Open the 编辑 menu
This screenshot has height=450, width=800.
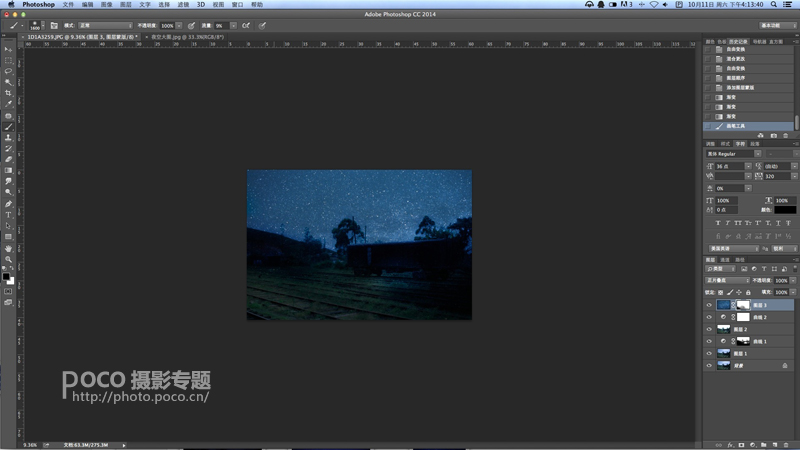(88, 4)
